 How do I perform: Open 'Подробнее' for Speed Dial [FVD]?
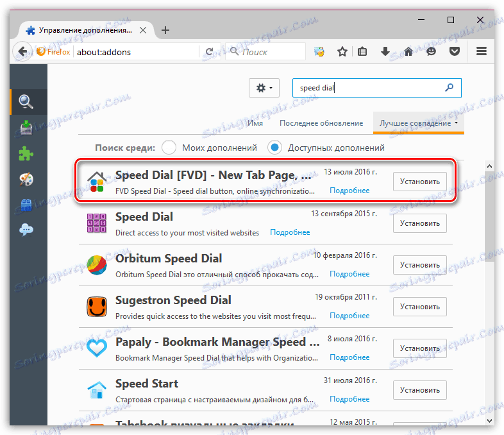[x=349, y=191]
